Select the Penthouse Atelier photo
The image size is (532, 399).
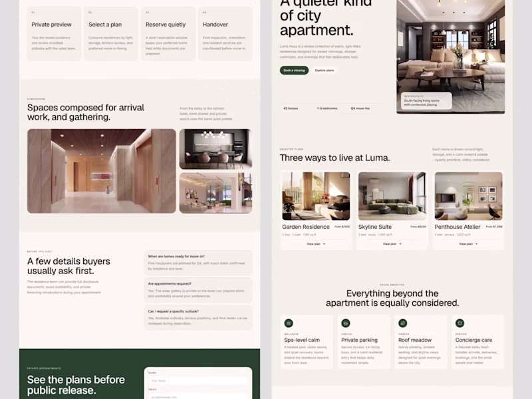[x=469, y=196]
